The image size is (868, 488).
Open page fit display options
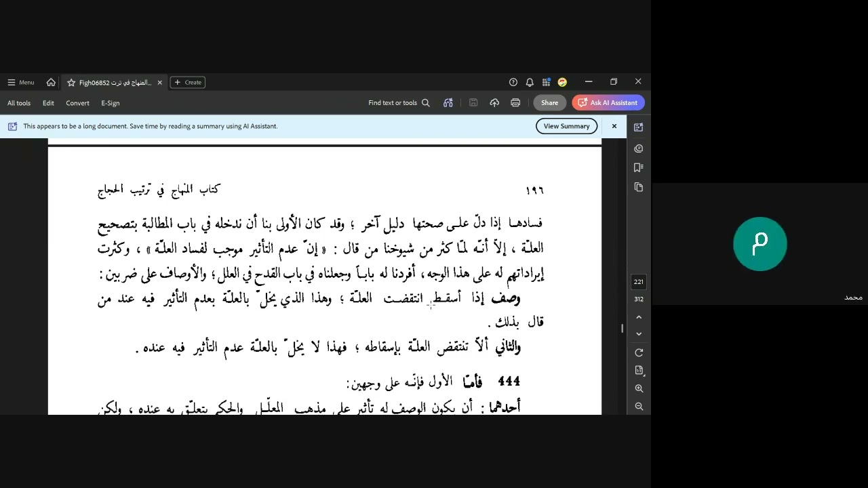point(639,371)
